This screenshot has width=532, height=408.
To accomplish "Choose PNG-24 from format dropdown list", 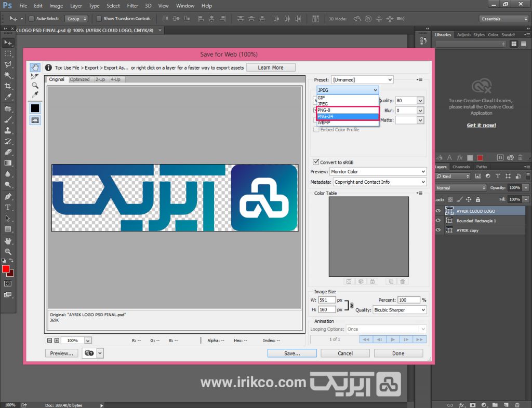I will pos(347,116).
